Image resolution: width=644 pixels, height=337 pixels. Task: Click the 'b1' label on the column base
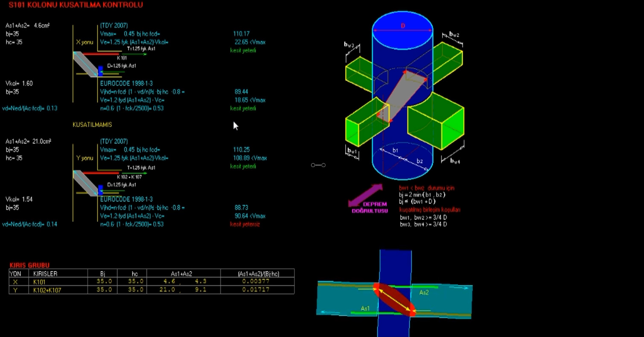(396, 150)
